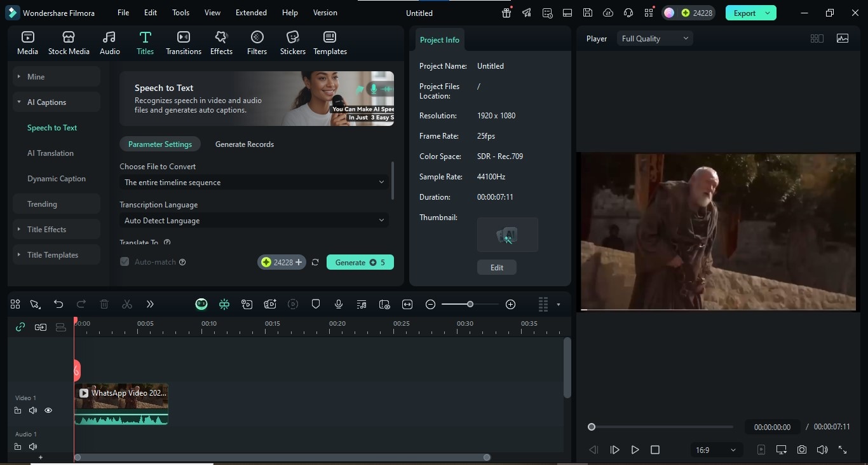This screenshot has width=868, height=465.
Task: Lock the Video 1 track
Action: [x=18, y=410]
